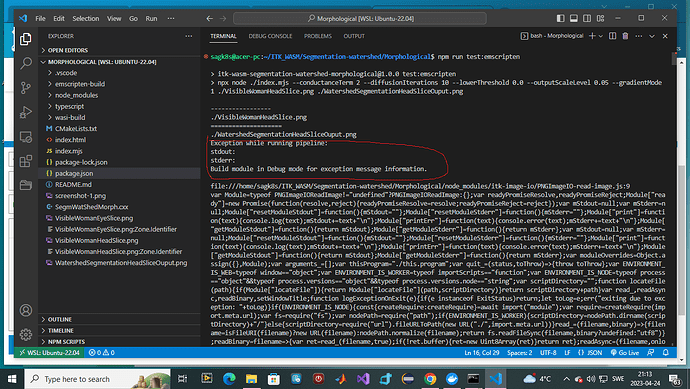Open Customize Layout icon

coord(601,18)
